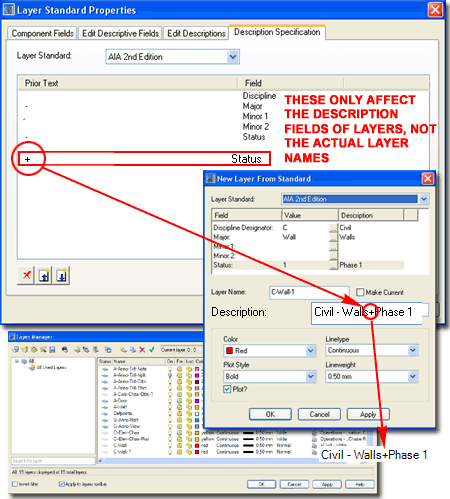Click the ellipsis button for Discipline Designator
Image resolution: width=450 pixels, height=499 pixels.
333,228
